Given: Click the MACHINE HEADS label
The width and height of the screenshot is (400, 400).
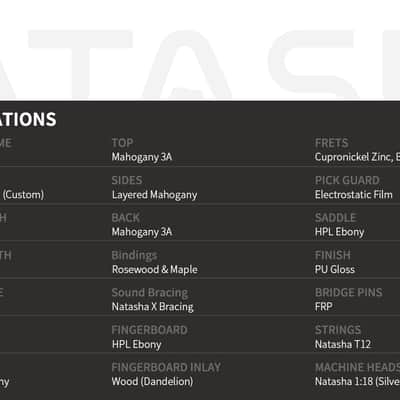Looking at the screenshot, I should coord(357,367).
